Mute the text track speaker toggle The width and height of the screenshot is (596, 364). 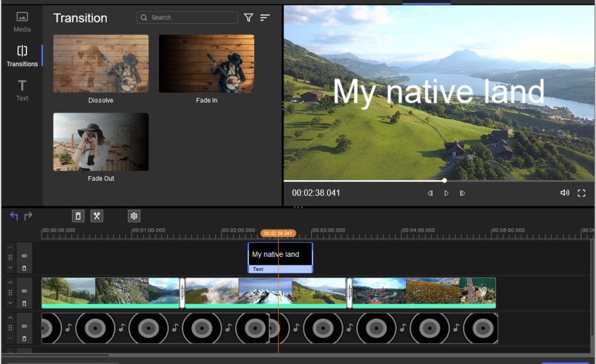25,255
